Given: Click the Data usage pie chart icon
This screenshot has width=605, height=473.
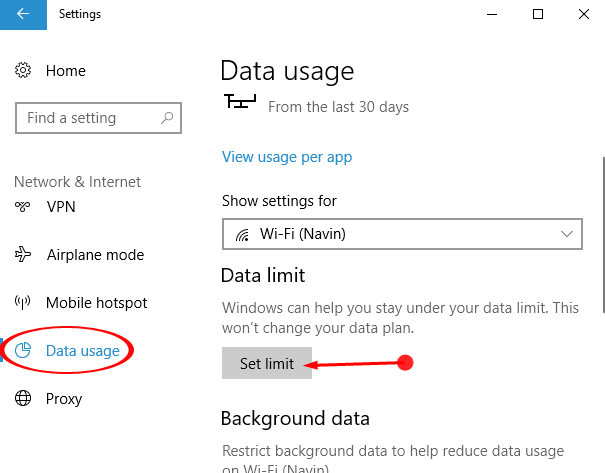Looking at the screenshot, I should pyautogui.click(x=23, y=351).
